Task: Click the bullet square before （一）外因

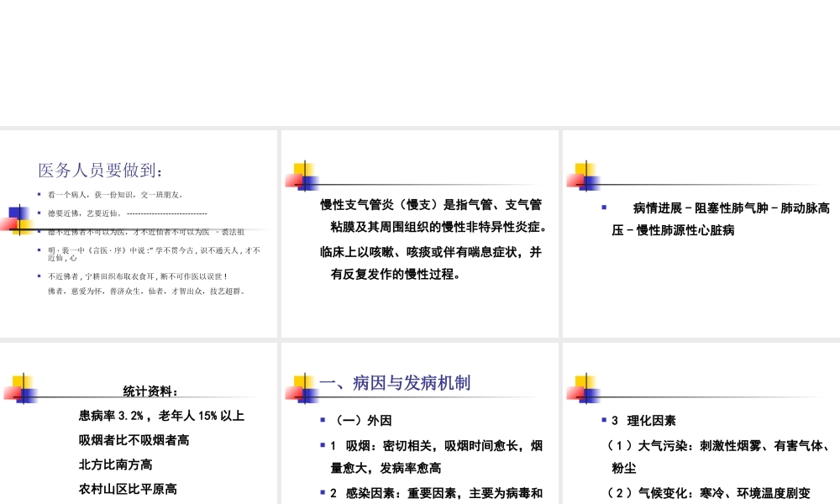Action: pyautogui.click(x=323, y=419)
